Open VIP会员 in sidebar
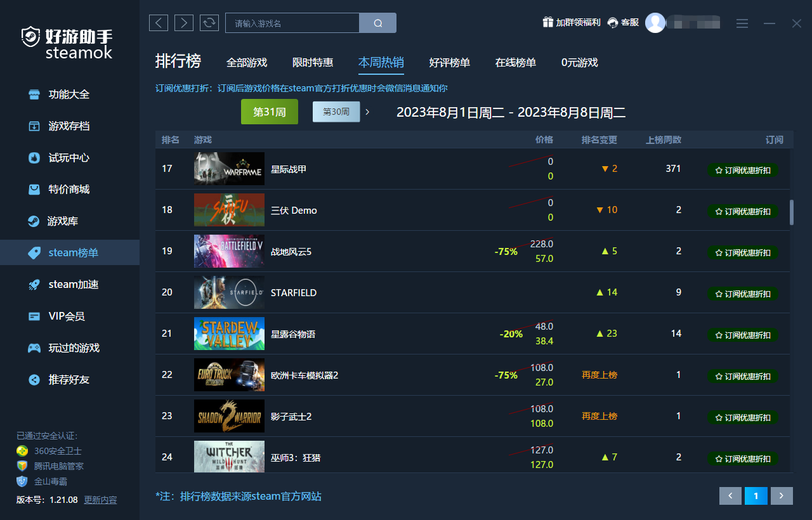The image size is (812, 520). tap(70, 316)
